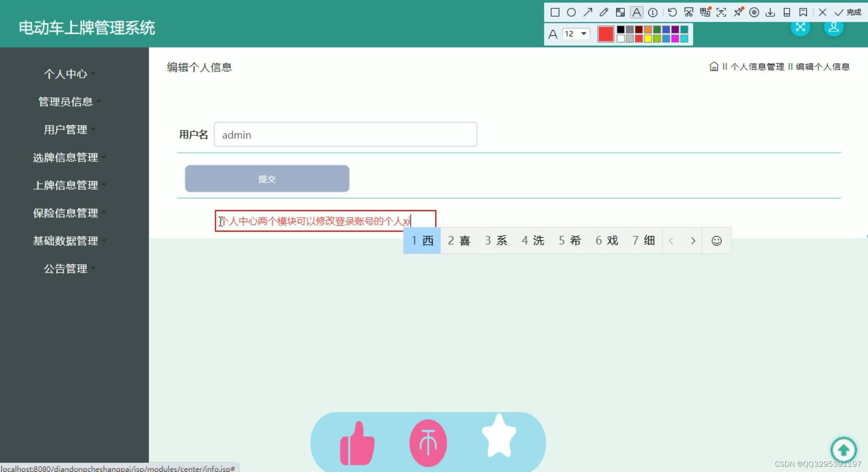The width and height of the screenshot is (868, 472).
Task: Expand the 保险信息管理 sidebar menu
Action: [69, 213]
